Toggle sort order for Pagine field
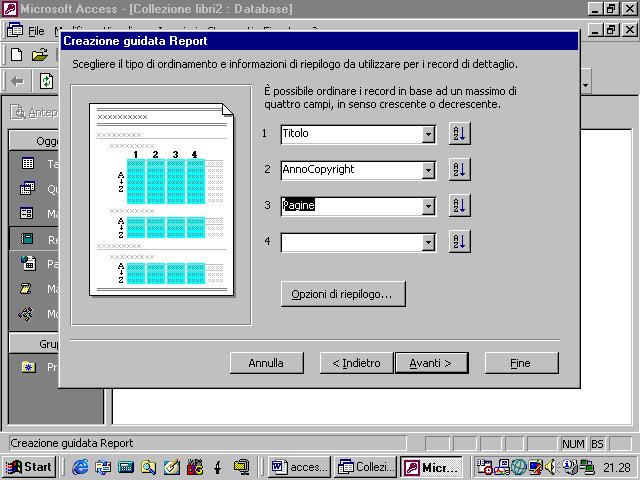The width and height of the screenshot is (640, 480). click(460, 205)
